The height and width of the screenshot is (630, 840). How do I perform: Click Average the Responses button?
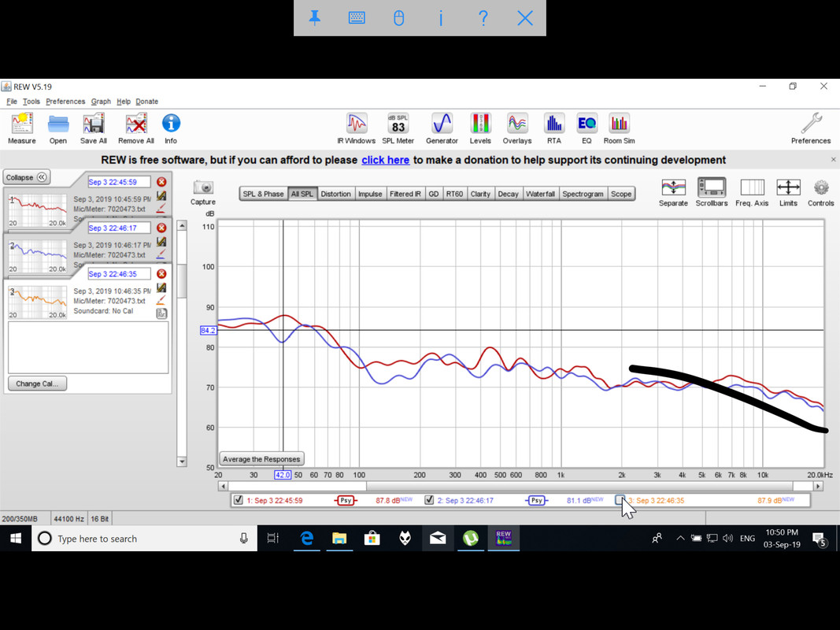pos(261,459)
